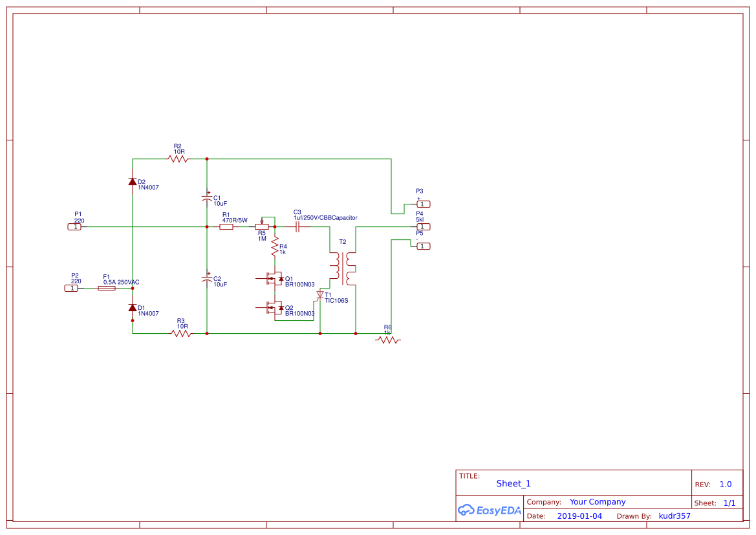Image resolution: width=756 pixels, height=535 pixels.
Task: Select the D2 1N4007 diode symbol
Action: click(x=132, y=181)
